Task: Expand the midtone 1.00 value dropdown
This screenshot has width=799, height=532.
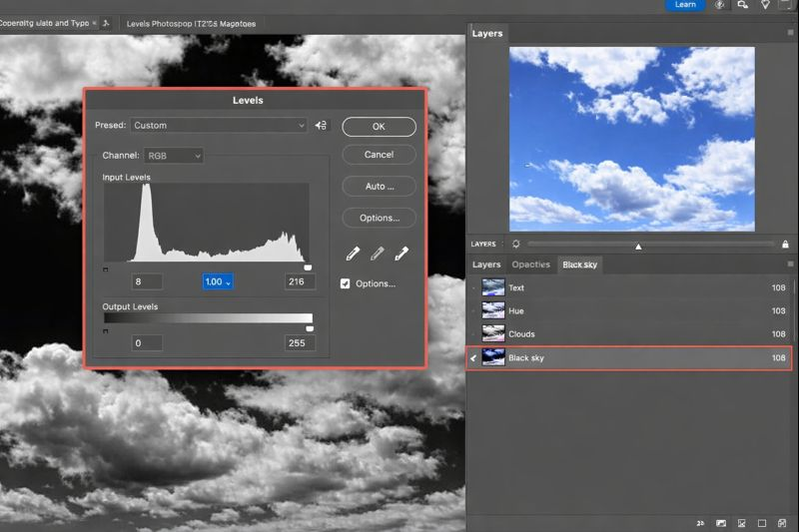Action: 218,282
